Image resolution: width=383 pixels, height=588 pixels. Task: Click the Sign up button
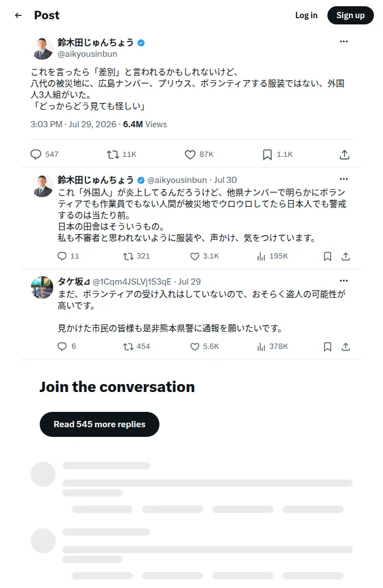351,15
